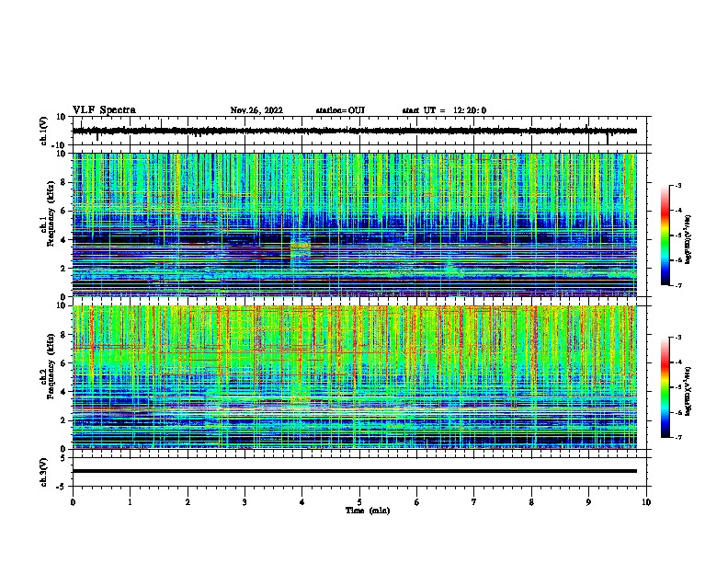Click time axis tick label "1"

pyautogui.click(x=130, y=502)
